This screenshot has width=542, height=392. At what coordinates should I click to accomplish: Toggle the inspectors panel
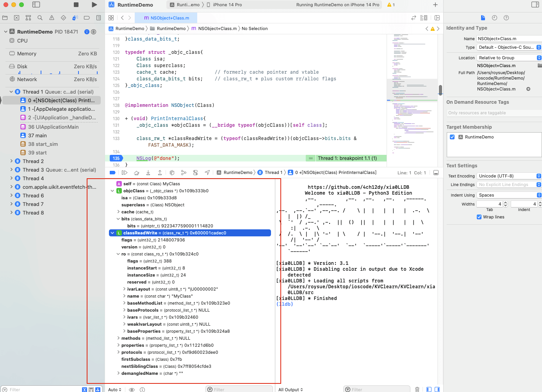535,5
